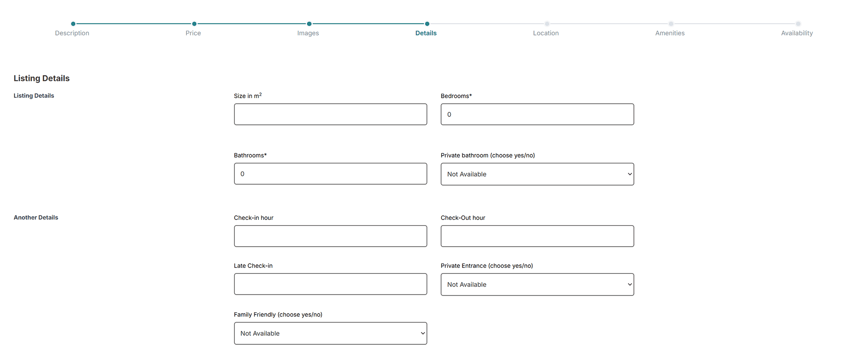This screenshot has width=868, height=357.
Task: Click the Images step dot
Action: (x=309, y=24)
